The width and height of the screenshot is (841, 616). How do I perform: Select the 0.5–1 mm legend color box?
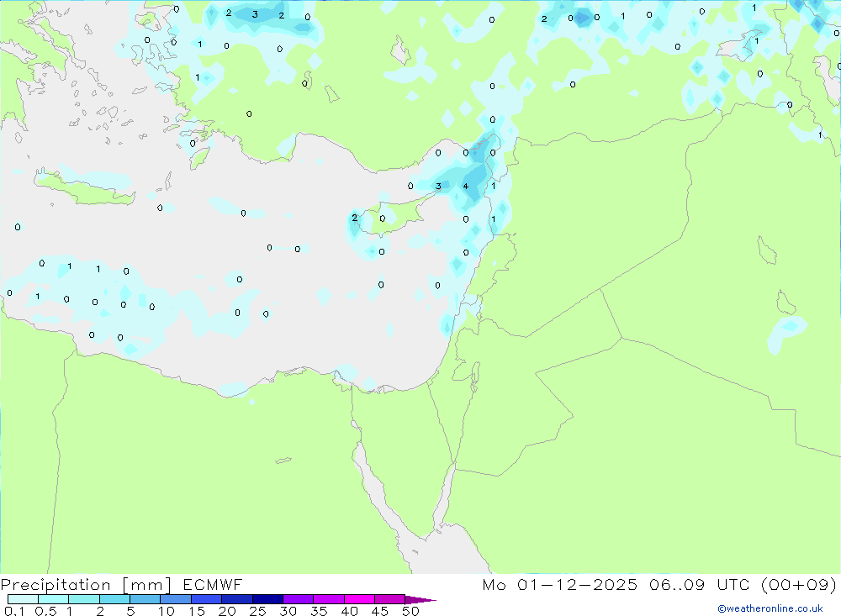click(53, 599)
